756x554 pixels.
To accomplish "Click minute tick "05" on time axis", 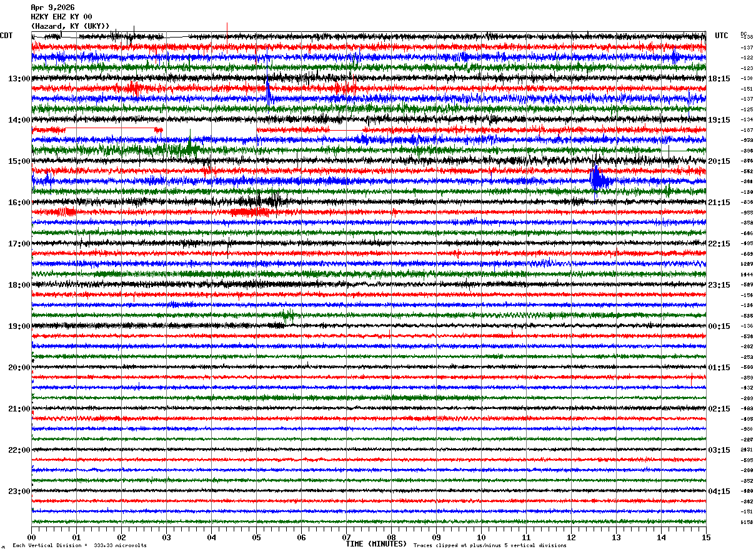I will pyautogui.click(x=256, y=537).
